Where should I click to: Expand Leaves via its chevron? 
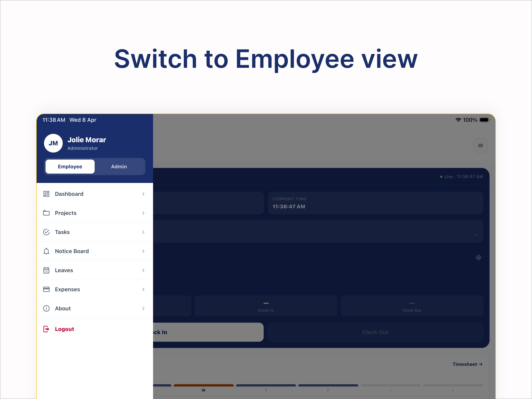(143, 270)
